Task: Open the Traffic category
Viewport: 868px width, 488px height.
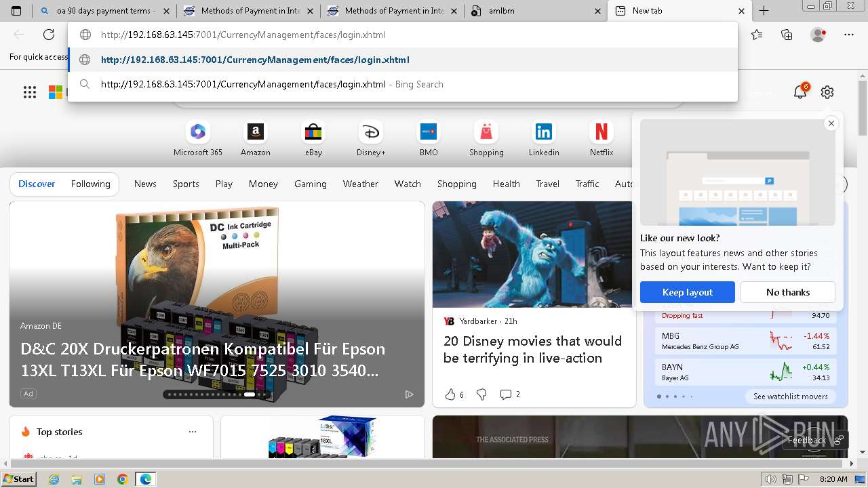Action: click(x=587, y=184)
